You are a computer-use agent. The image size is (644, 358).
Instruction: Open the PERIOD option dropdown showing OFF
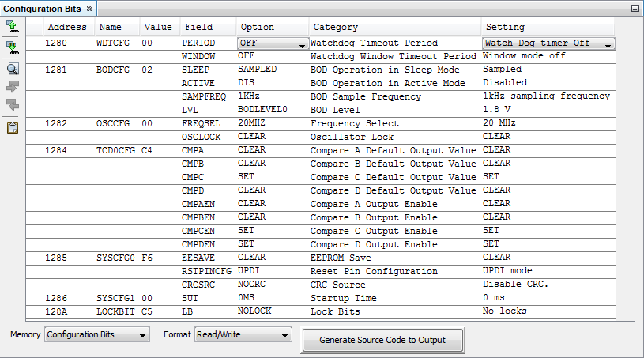272,43
